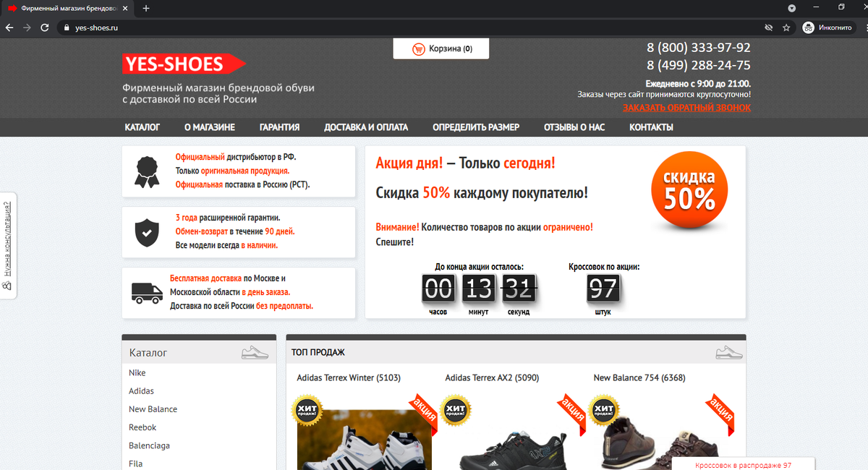Click the shopping cart icon in Корзина
The width and height of the screenshot is (868, 470).
[x=418, y=49]
